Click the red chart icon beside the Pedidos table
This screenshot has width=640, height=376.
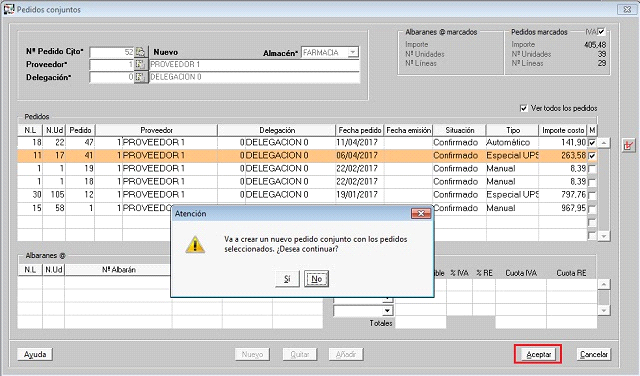[629, 145]
